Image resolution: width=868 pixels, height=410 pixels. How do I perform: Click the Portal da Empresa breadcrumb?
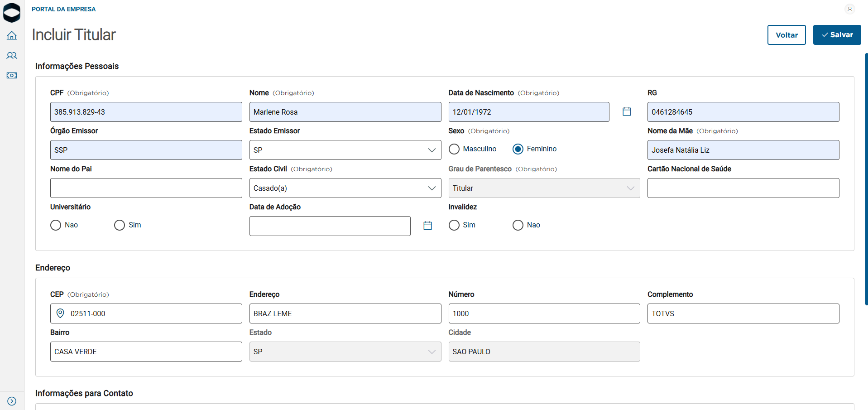tap(63, 9)
